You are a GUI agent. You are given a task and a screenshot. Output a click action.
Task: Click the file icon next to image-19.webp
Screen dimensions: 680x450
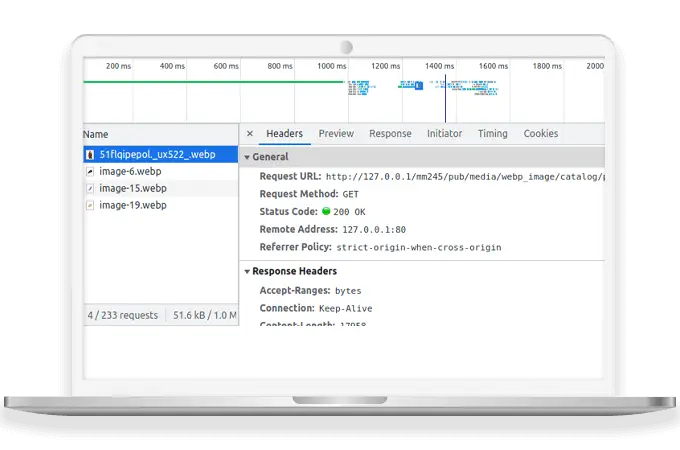click(x=90, y=205)
